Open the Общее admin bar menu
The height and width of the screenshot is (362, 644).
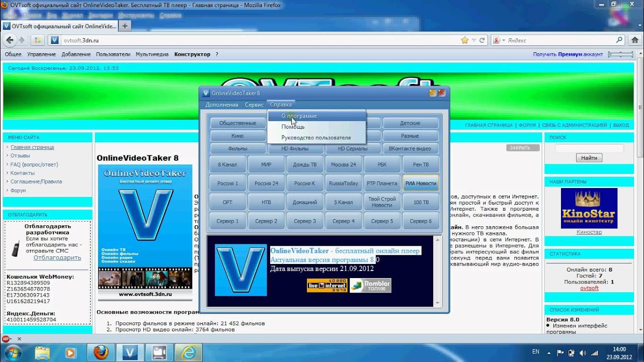tap(13, 54)
